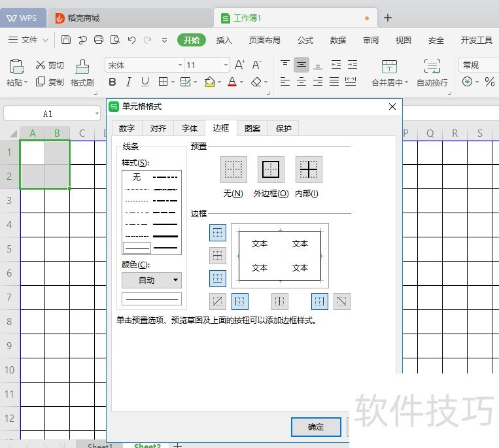Toggle the middle horizontal border button
This screenshot has width=499, height=448.
tap(218, 256)
